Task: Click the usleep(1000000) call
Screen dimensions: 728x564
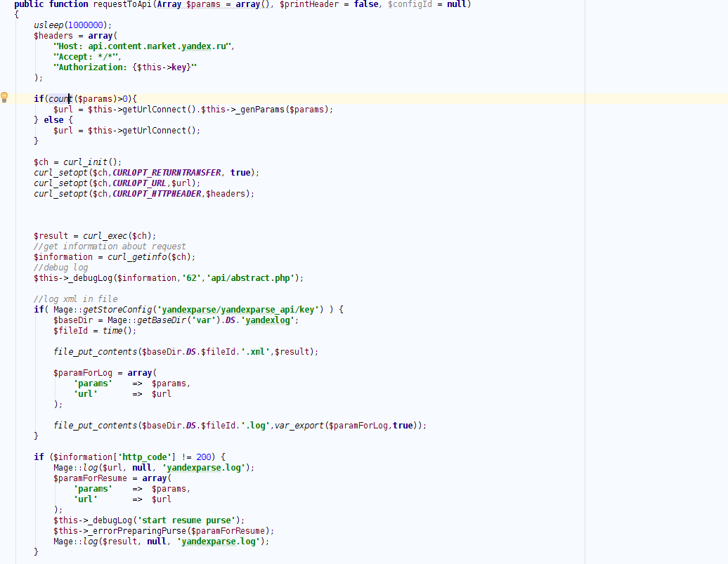Action: point(72,25)
